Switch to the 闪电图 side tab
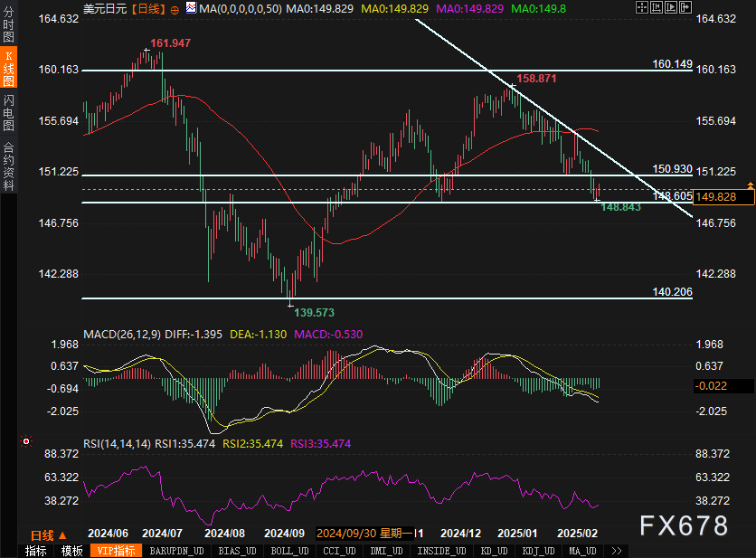Screen dimensions: 756x558 click(x=9, y=113)
